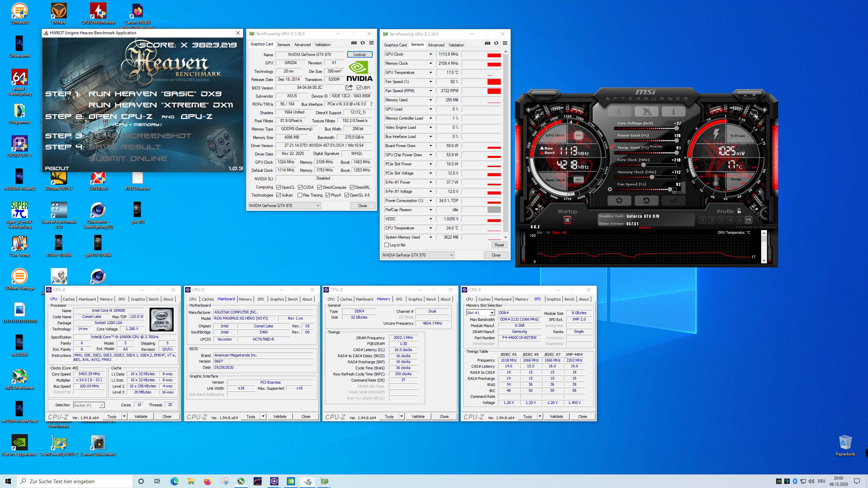The width and height of the screenshot is (868, 488).
Task: Toggle the PhysX checkbox
Action: click(328, 195)
